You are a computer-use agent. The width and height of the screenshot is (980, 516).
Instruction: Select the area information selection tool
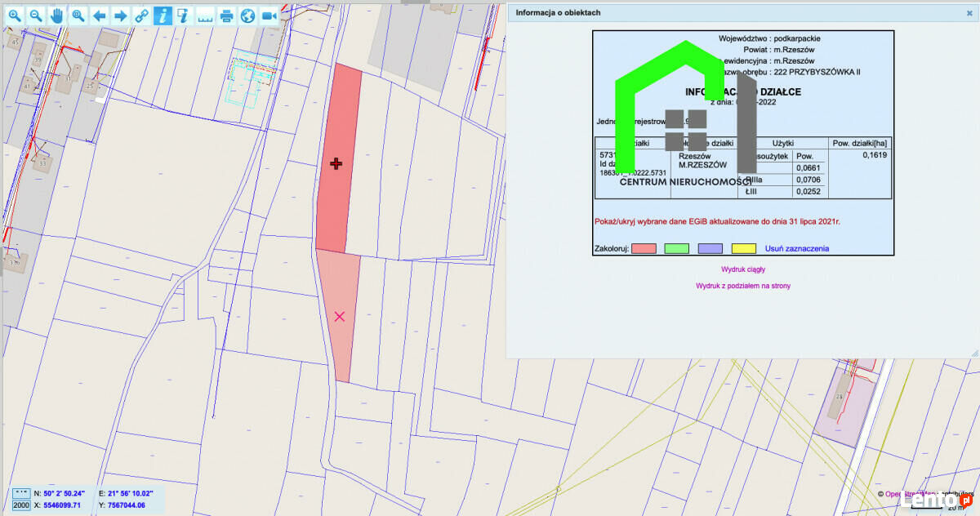pyautogui.click(x=185, y=16)
